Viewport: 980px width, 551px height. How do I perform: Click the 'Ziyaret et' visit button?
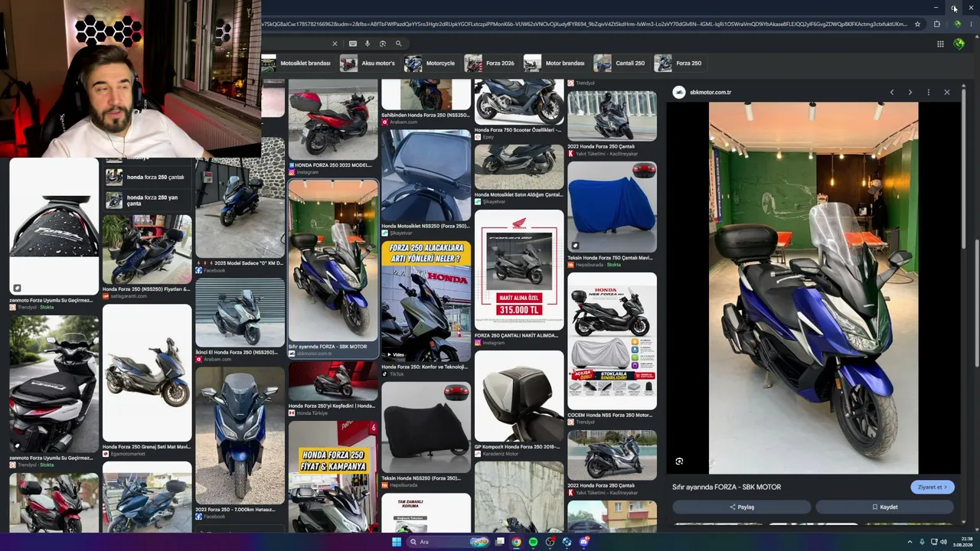pyautogui.click(x=932, y=487)
